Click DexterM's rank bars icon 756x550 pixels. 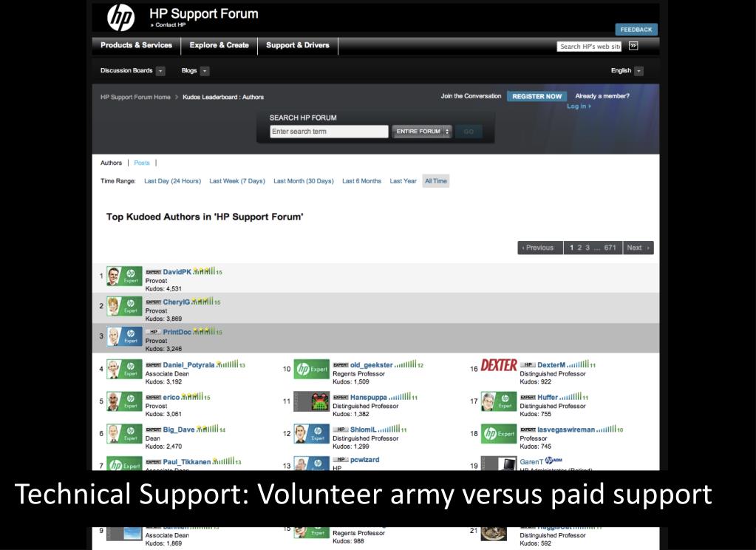pyautogui.click(x=578, y=364)
